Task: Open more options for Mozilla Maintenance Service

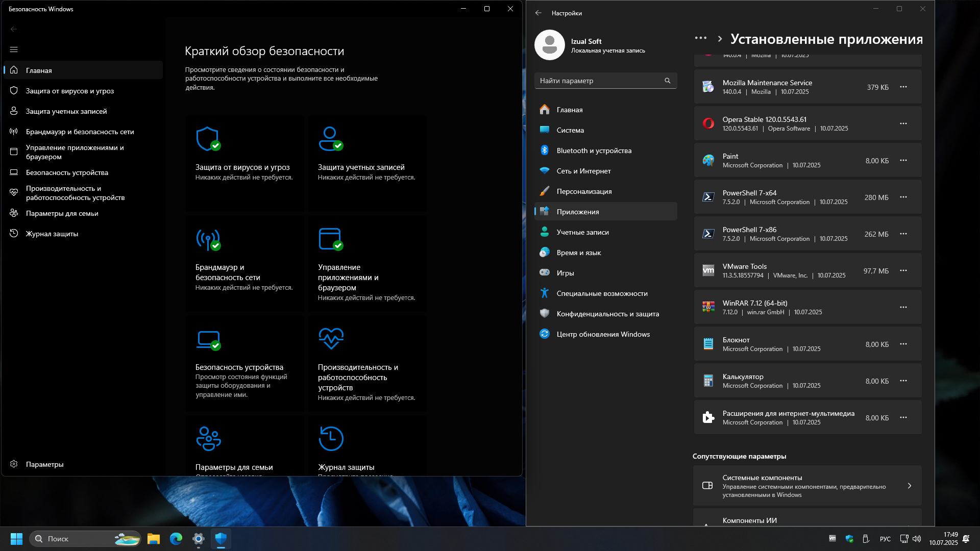Action: click(x=903, y=87)
